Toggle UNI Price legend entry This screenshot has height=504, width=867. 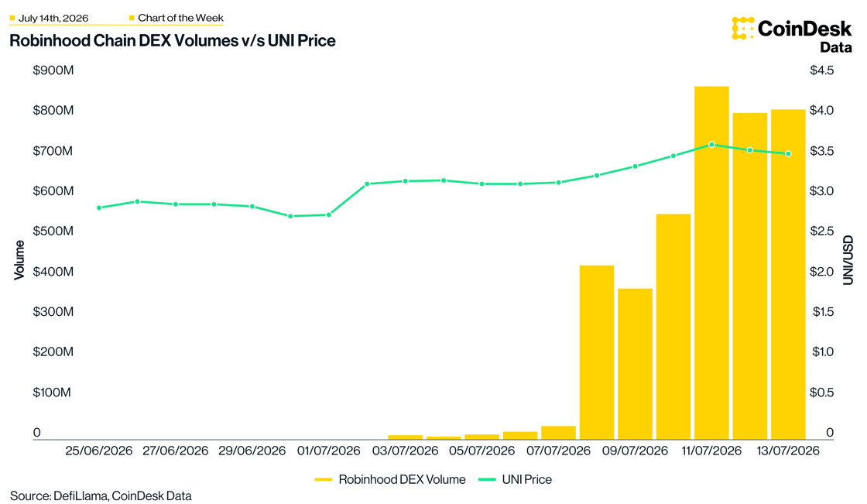click(x=515, y=480)
